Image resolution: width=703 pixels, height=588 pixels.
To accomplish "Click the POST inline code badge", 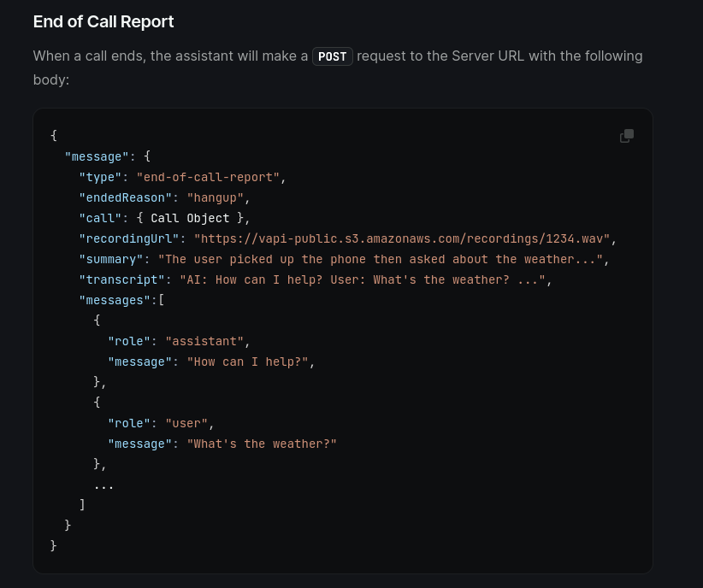I will pos(332,56).
